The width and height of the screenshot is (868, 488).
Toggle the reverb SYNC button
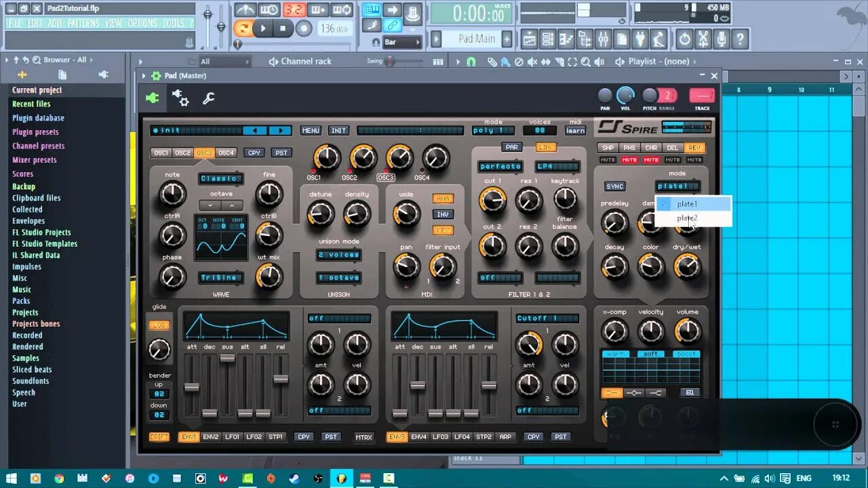[615, 186]
